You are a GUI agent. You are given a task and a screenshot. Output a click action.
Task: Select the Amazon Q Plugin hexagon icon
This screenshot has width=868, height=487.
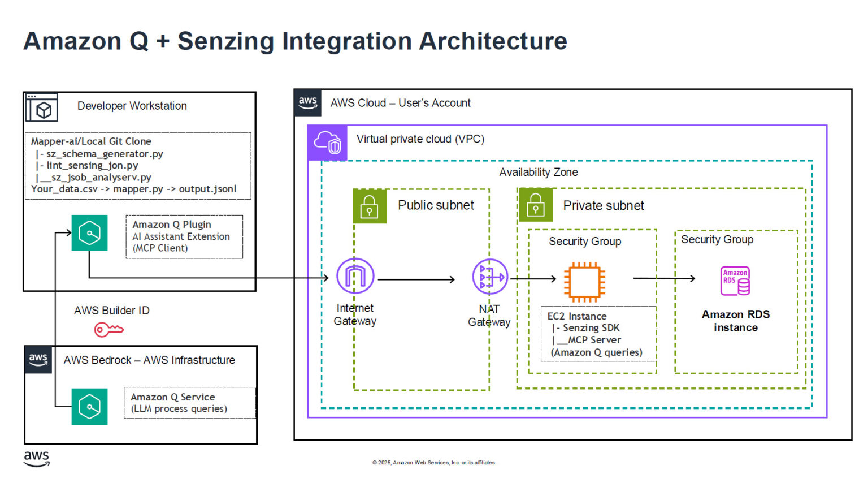[89, 233]
